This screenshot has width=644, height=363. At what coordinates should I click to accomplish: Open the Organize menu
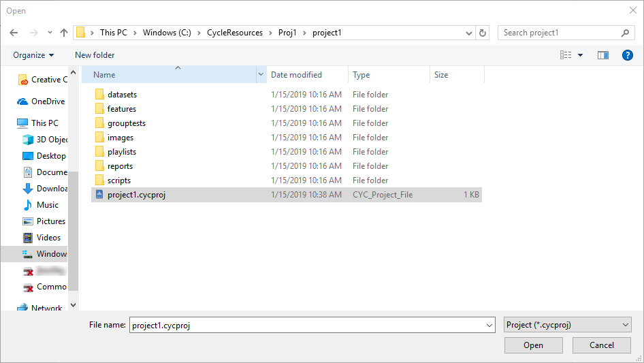click(x=33, y=55)
